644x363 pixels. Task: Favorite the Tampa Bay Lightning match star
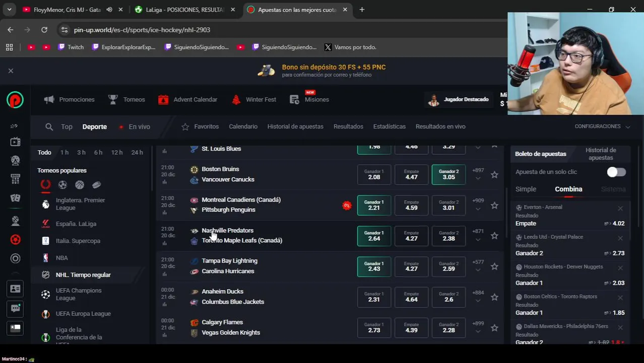[494, 267]
